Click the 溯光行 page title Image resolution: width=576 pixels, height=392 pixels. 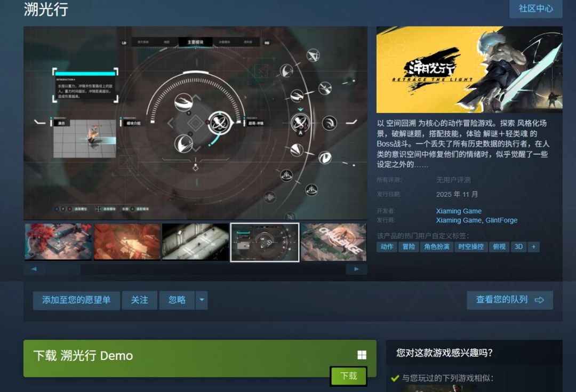(x=46, y=9)
